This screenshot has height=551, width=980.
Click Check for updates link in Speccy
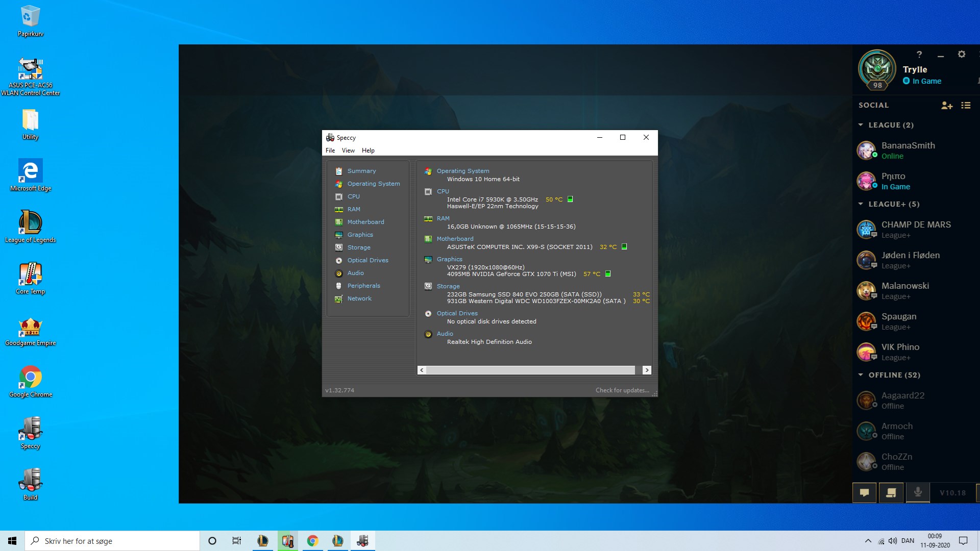pos(622,390)
